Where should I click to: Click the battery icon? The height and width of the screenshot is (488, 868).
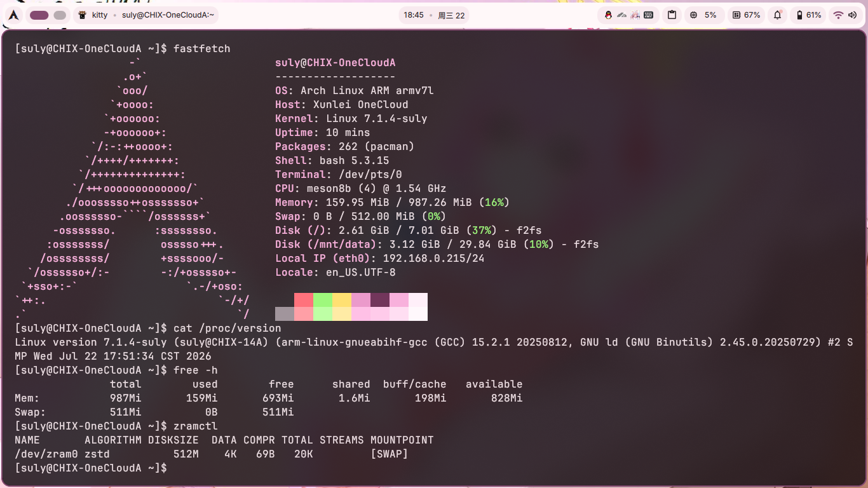pos(800,15)
